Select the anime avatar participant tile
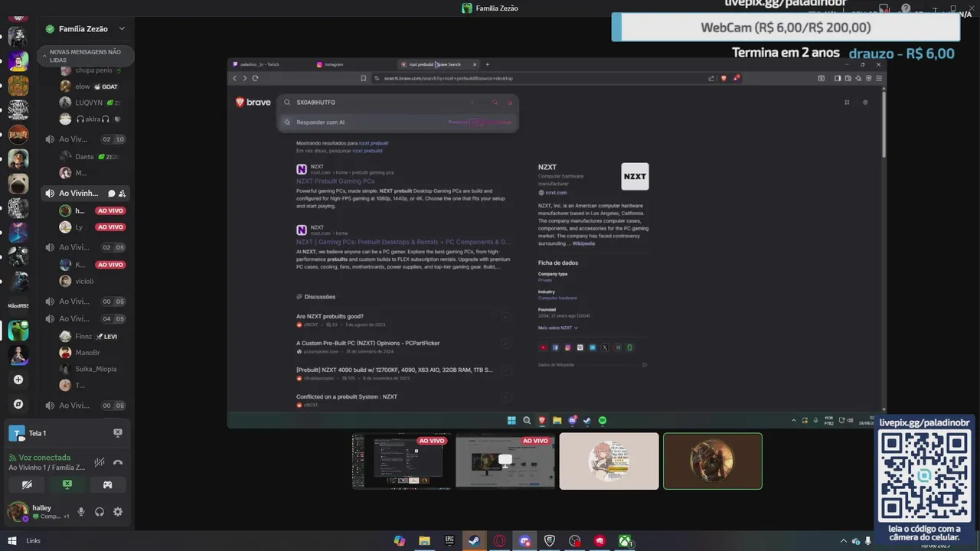This screenshot has width=980, height=551. (609, 461)
